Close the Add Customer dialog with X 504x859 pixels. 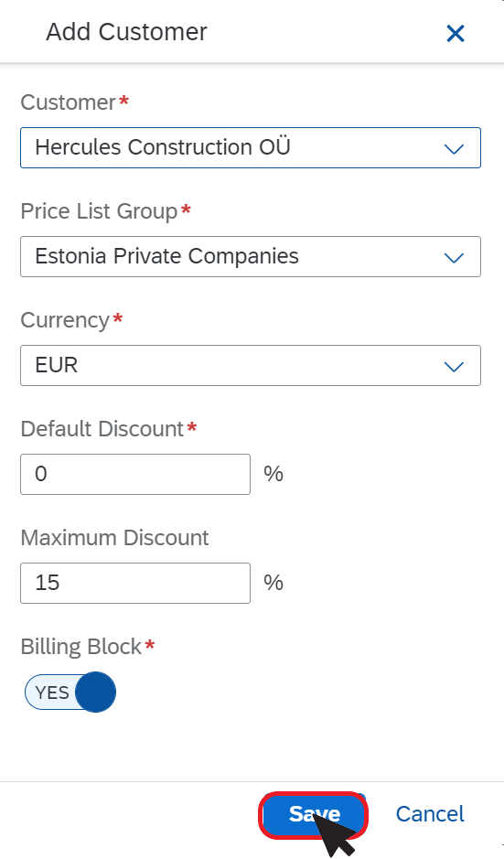[456, 34]
